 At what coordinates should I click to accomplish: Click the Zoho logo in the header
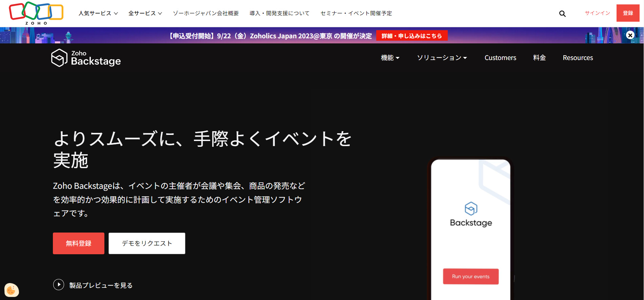coord(36,13)
